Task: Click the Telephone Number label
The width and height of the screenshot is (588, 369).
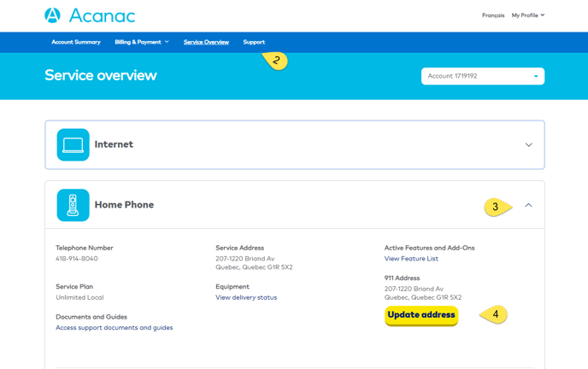Action: click(x=85, y=248)
